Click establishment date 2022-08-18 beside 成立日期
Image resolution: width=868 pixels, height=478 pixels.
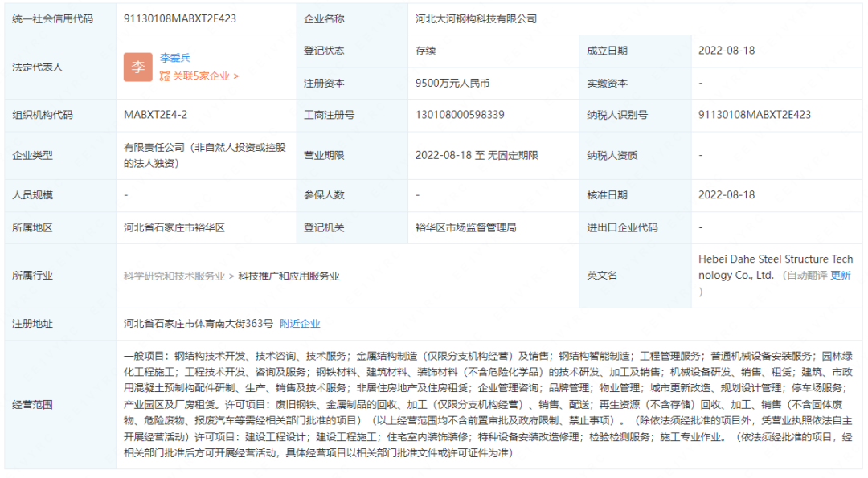point(727,51)
